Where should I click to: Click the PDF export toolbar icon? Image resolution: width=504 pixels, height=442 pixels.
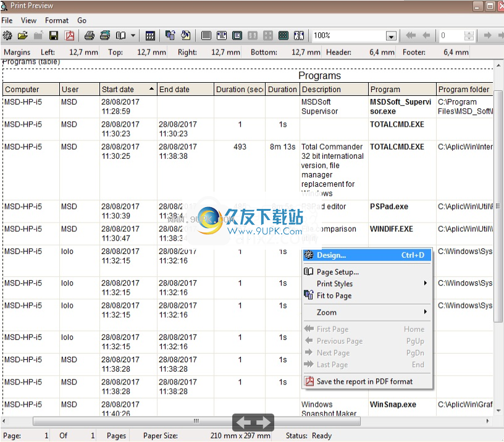[x=69, y=35]
